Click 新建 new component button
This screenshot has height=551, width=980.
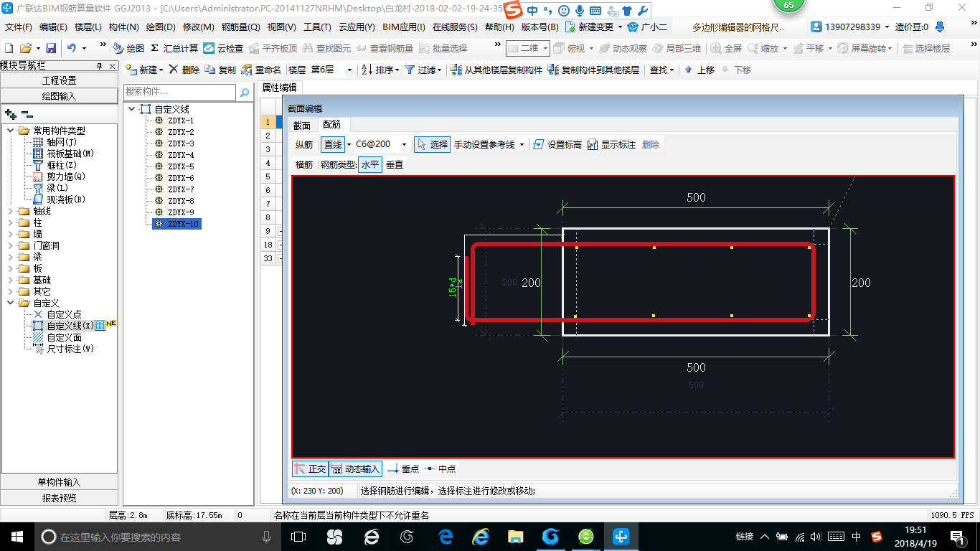[x=144, y=70]
